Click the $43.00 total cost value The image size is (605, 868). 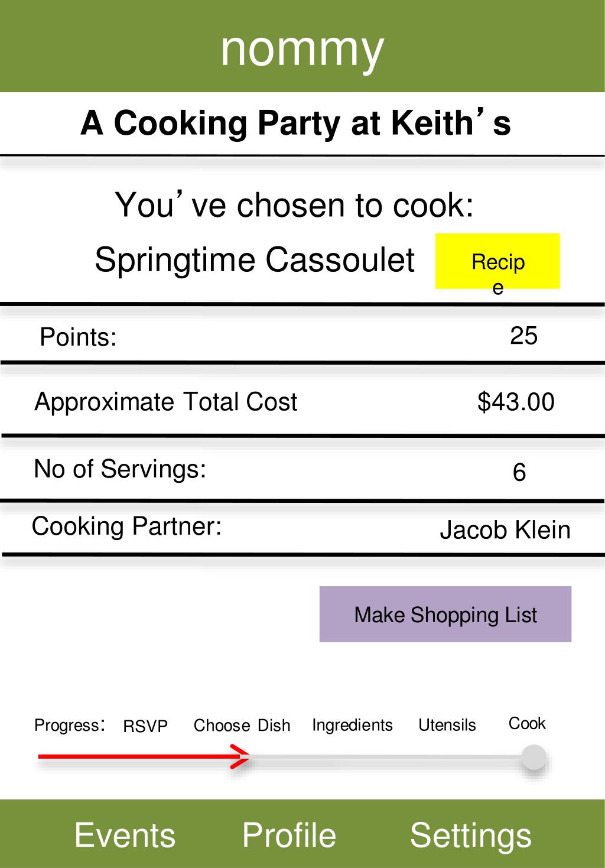(516, 402)
